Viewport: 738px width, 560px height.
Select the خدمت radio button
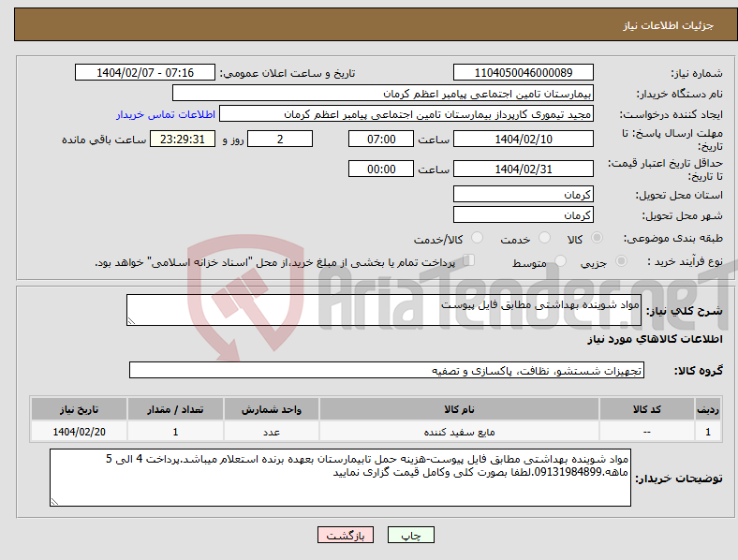point(544,238)
